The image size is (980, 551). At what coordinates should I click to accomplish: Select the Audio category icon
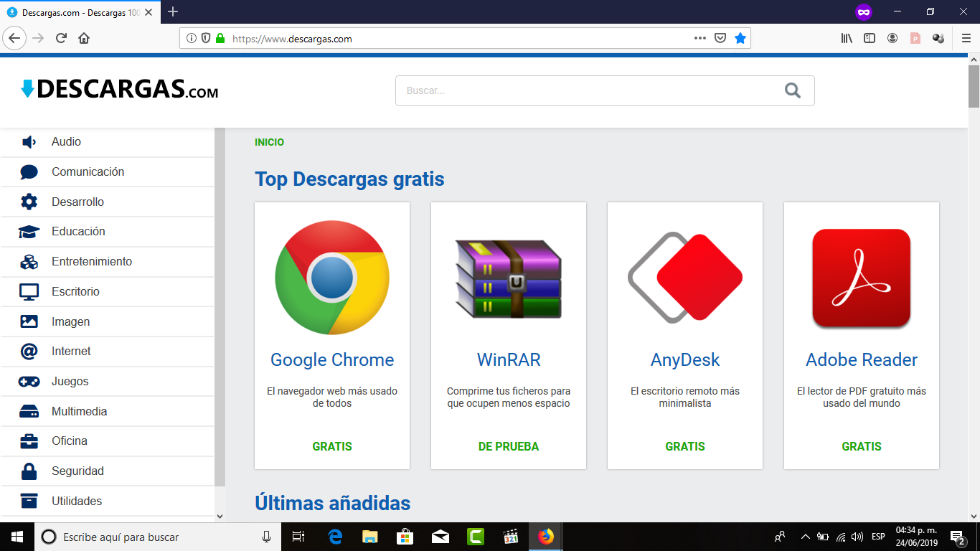tap(27, 141)
